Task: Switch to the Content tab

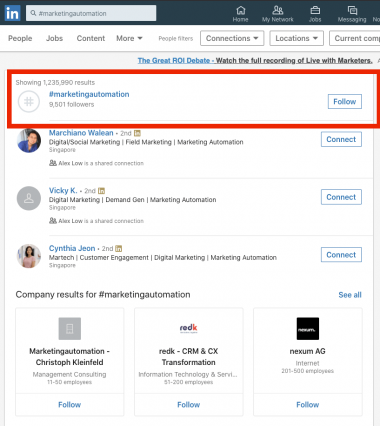Action: pos(91,38)
